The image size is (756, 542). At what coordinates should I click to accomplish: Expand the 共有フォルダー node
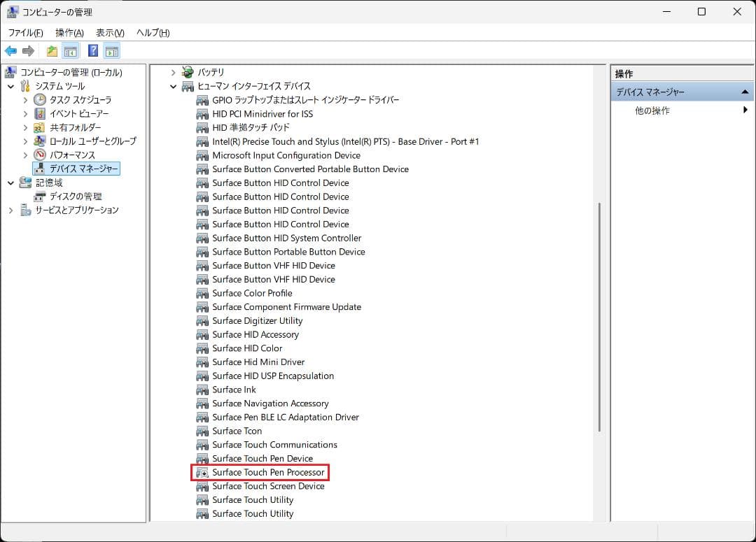26,128
